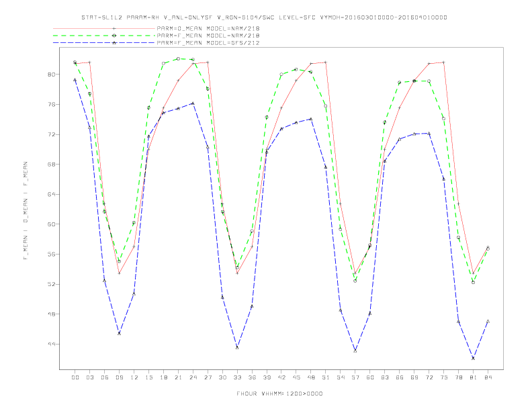Click the y-axis tick label 80

[x=51, y=75]
